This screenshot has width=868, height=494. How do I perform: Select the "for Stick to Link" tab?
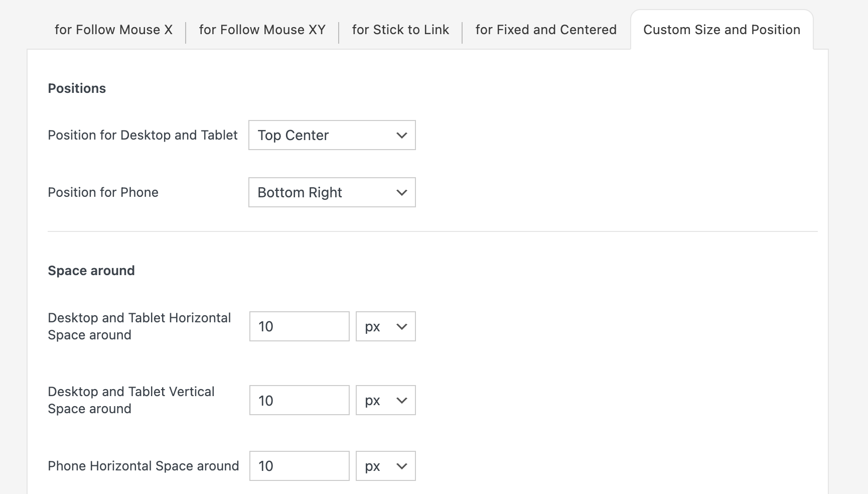click(x=400, y=29)
